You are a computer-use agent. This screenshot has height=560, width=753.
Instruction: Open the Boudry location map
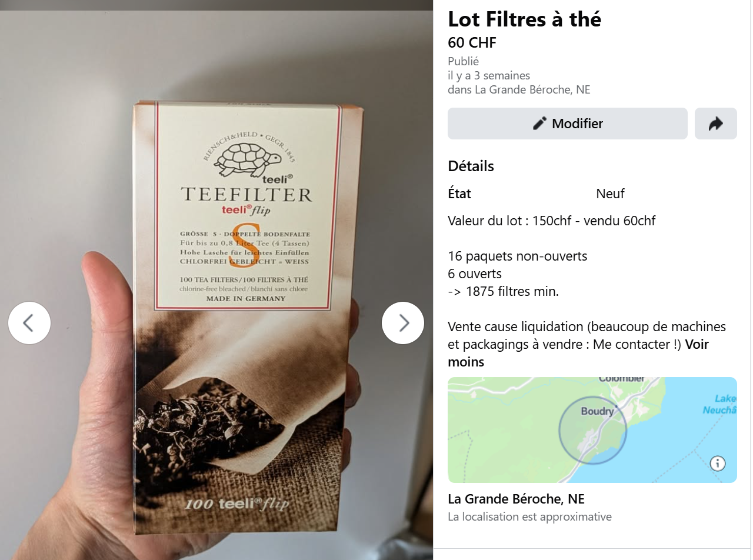pos(592,430)
